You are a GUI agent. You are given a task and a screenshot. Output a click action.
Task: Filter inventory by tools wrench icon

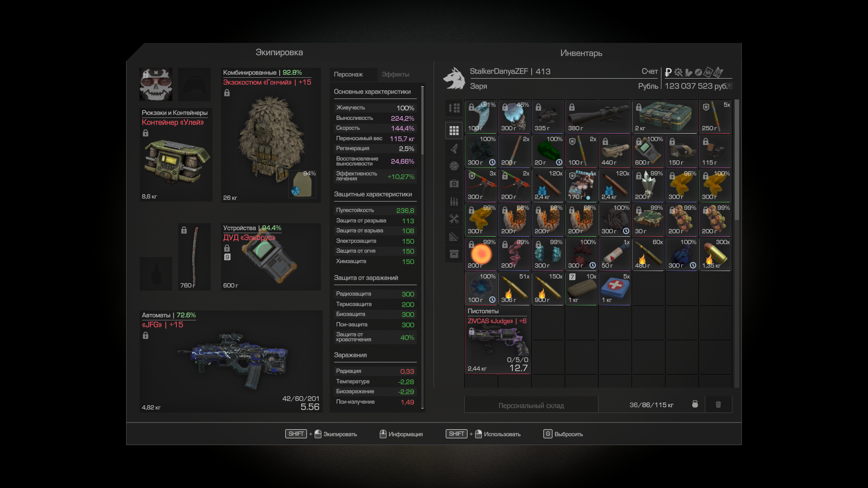pos(454,219)
